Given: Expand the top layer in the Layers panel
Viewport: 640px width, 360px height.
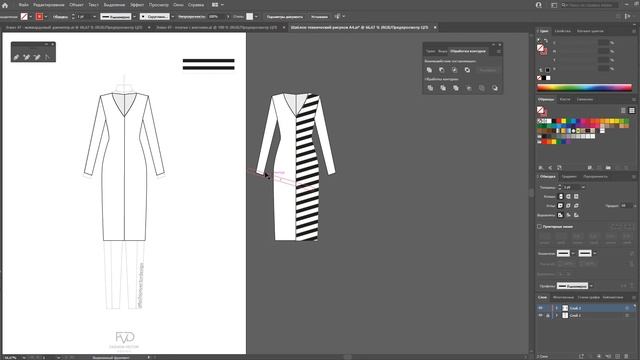Looking at the screenshot, I should [556, 308].
